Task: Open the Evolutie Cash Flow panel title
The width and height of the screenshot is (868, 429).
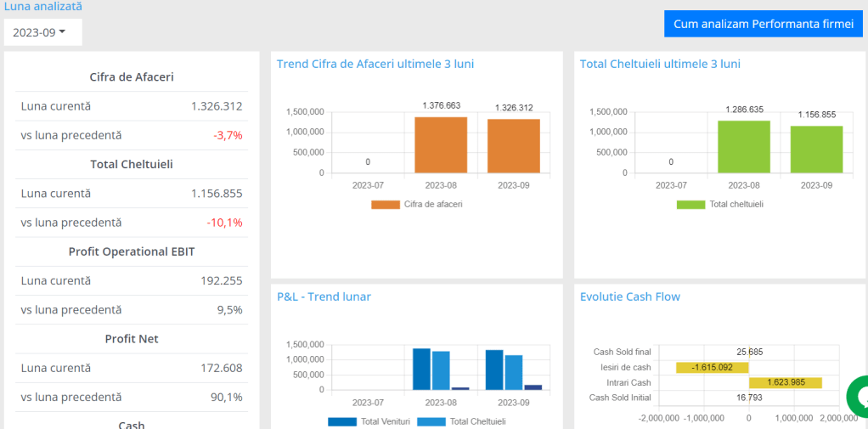Action: click(629, 296)
